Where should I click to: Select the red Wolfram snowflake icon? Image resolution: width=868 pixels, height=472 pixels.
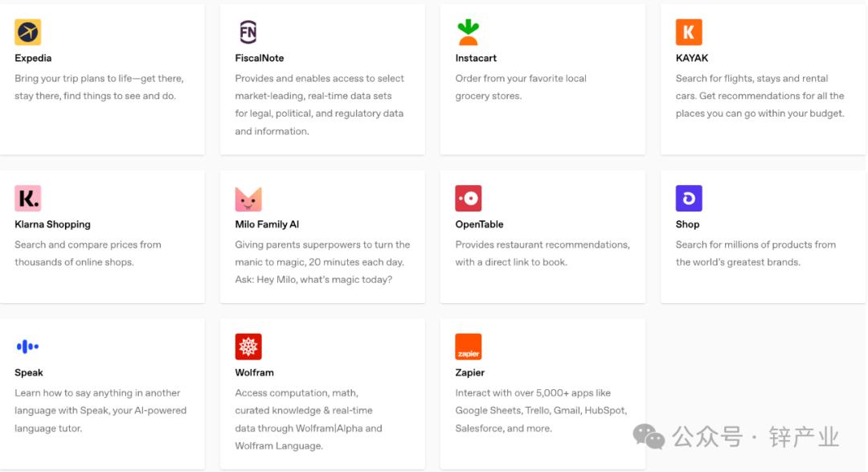click(x=248, y=347)
